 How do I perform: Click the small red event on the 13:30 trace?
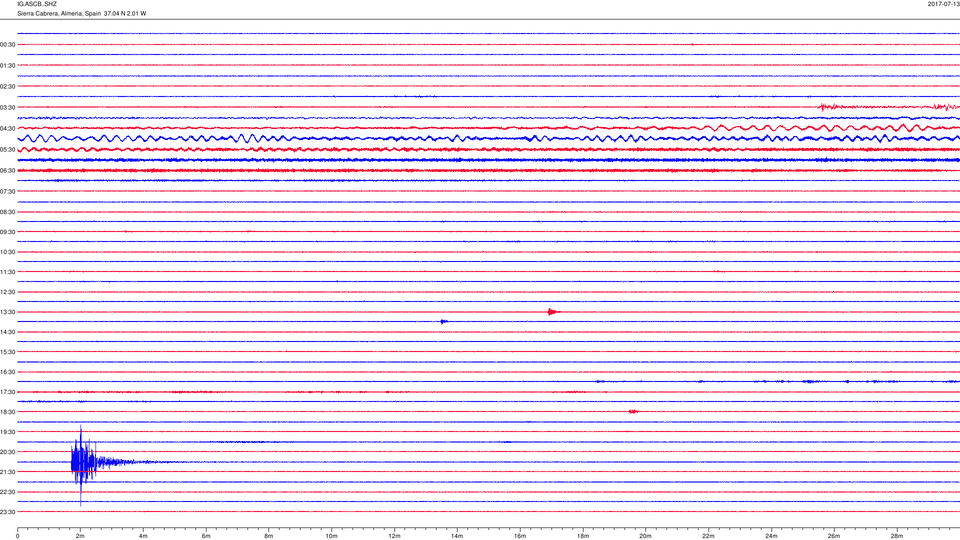click(553, 312)
